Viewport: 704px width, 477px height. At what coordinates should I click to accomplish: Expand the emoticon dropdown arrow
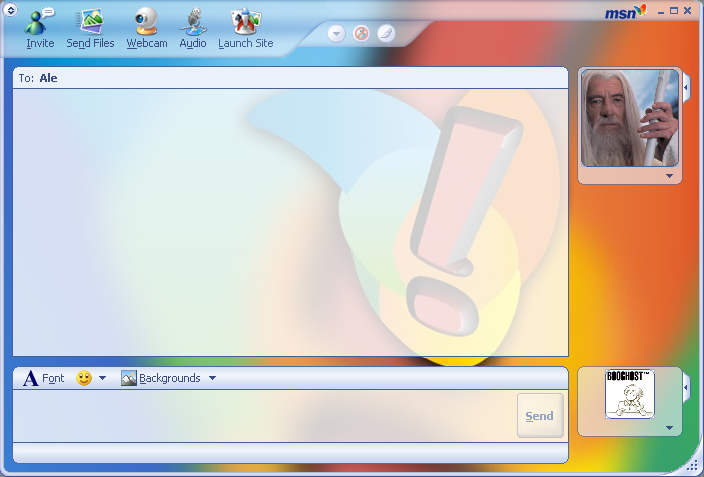(102, 378)
